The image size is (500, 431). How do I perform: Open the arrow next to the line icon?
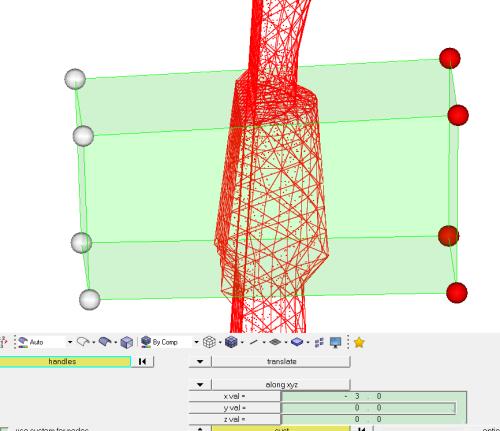pyautogui.click(x=264, y=342)
